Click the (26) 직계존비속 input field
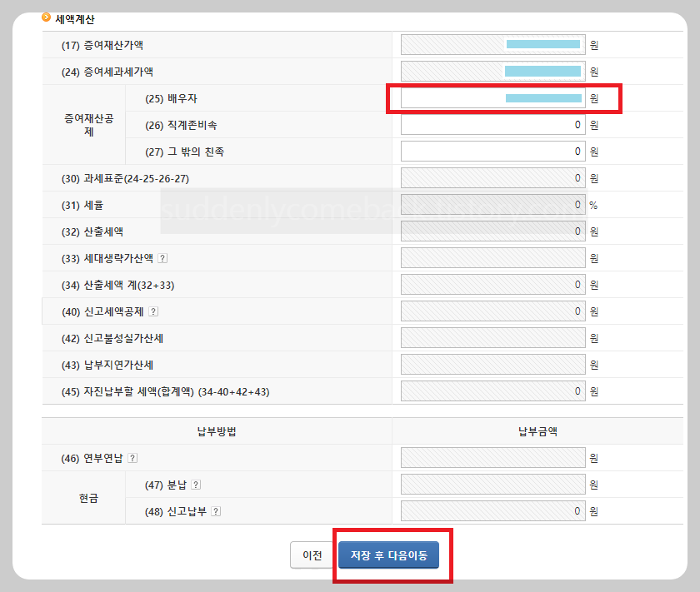 pos(492,124)
